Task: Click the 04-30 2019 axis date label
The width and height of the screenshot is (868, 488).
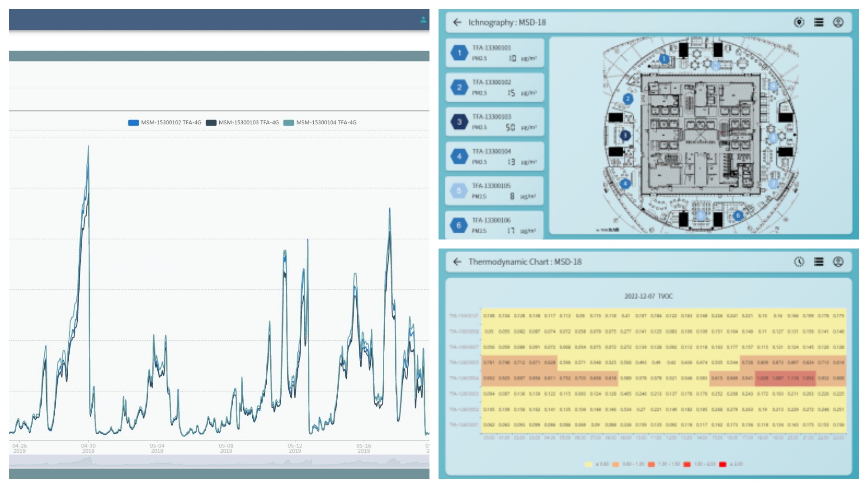Action: point(88,448)
